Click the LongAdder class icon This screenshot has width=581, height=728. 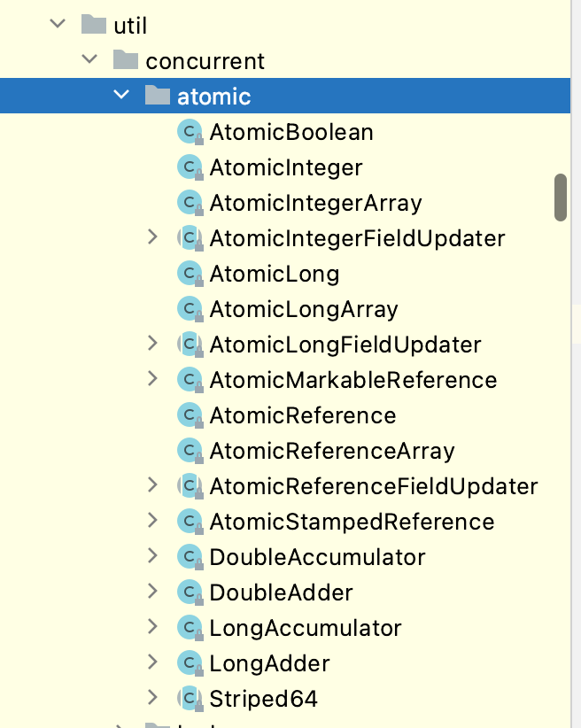pyautogui.click(x=190, y=663)
